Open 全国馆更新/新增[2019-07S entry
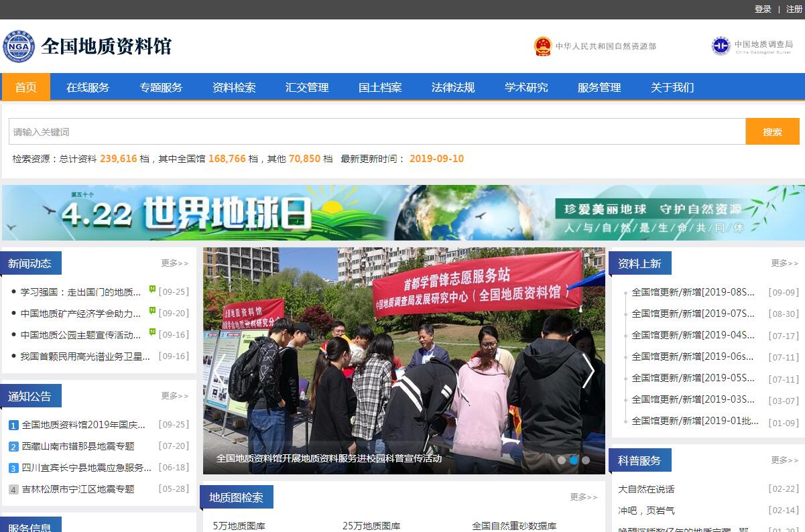805x532 pixels. [x=693, y=314]
